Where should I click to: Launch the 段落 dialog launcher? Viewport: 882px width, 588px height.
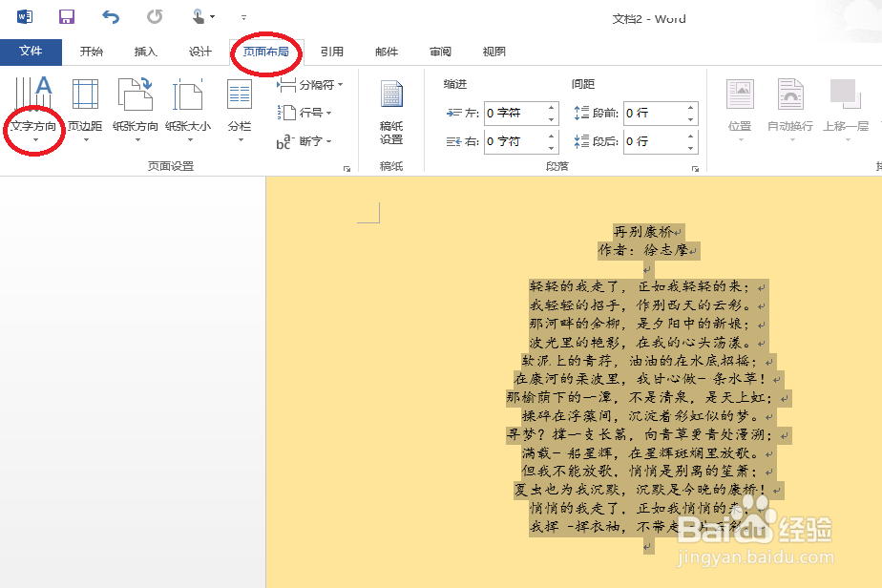695,168
